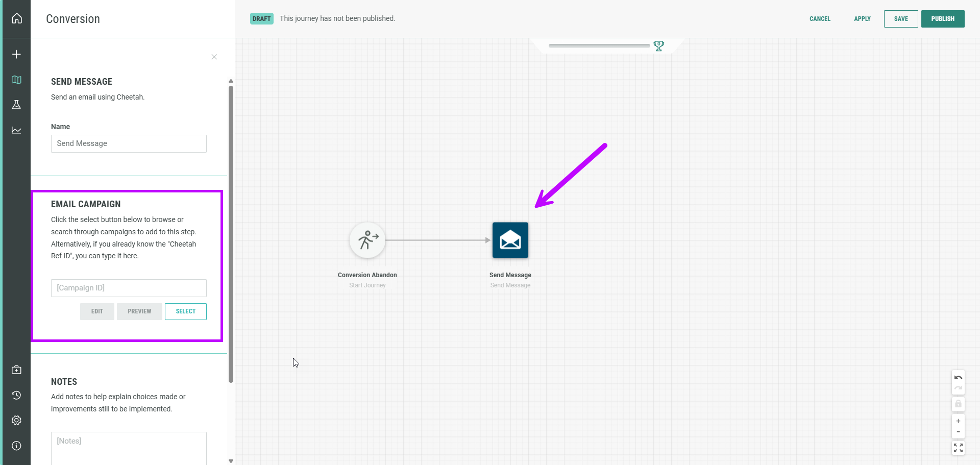Click the info icon in sidebar
980x465 pixels.
coord(16,446)
